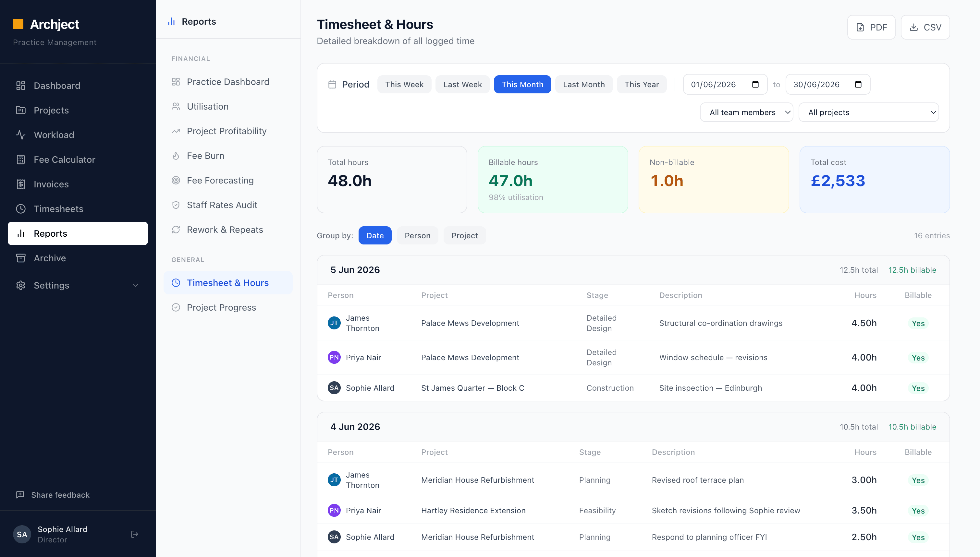The width and height of the screenshot is (980, 557).
Task: Select Last Month period
Action: click(584, 84)
